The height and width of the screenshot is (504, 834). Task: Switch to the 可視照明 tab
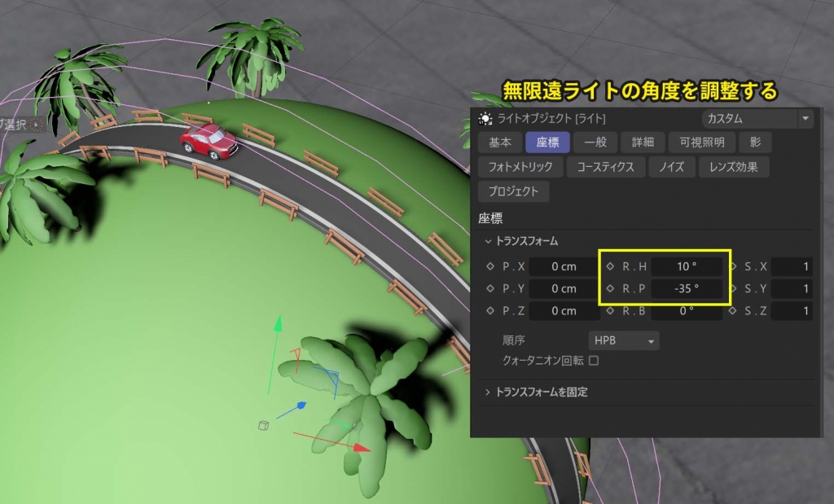pos(701,142)
